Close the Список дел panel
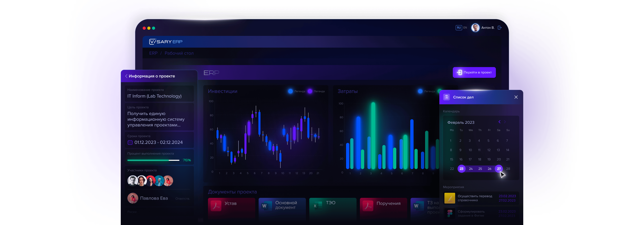 516,97
